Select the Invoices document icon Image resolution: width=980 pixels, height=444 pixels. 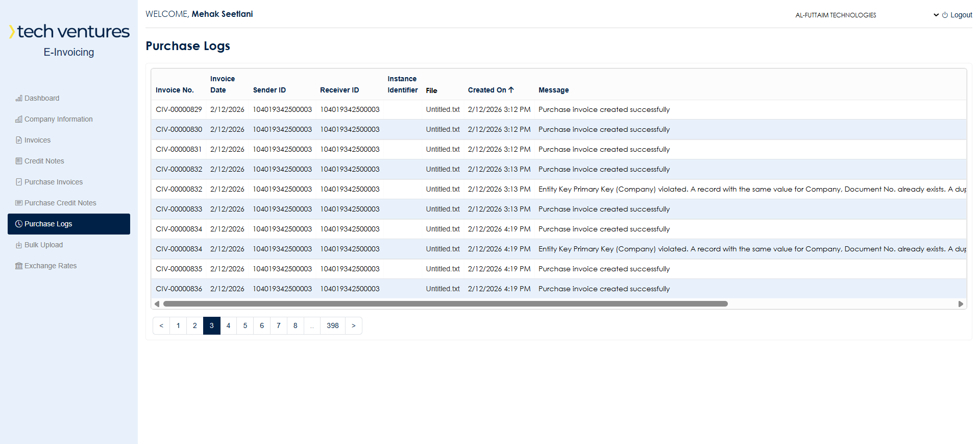(19, 140)
